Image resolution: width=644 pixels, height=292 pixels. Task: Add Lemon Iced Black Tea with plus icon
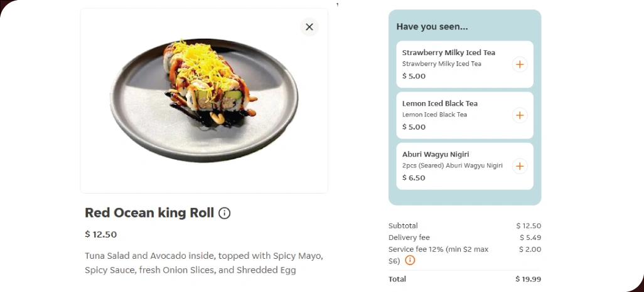(520, 115)
